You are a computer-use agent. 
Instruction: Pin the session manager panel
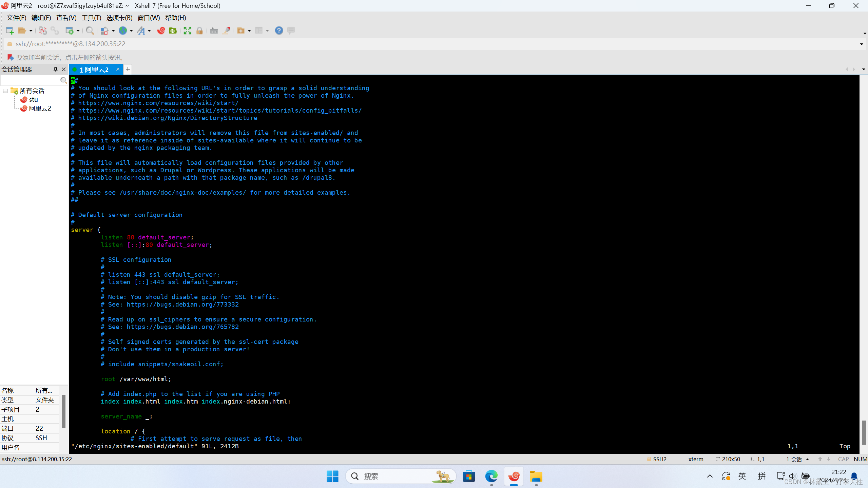tap(55, 69)
